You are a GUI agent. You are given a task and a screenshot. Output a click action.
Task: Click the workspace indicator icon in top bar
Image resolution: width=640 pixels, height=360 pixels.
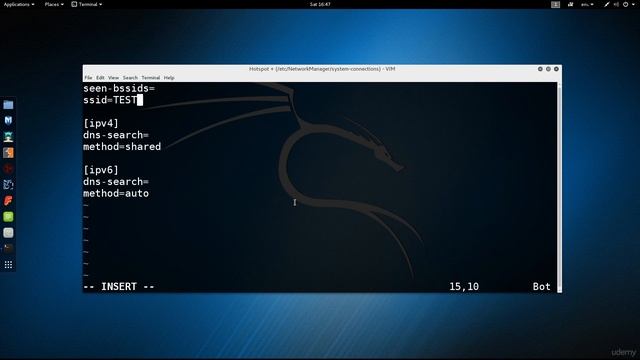pos(556,4)
